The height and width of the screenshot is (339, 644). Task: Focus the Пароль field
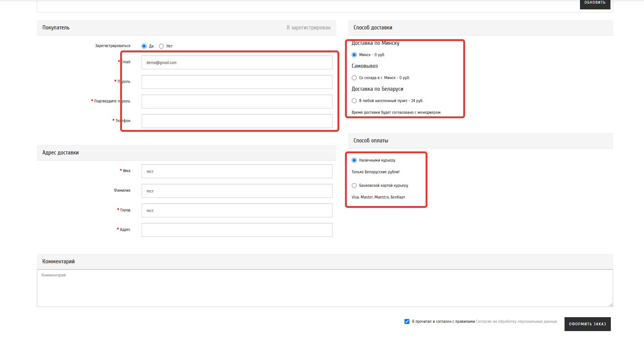tap(237, 82)
